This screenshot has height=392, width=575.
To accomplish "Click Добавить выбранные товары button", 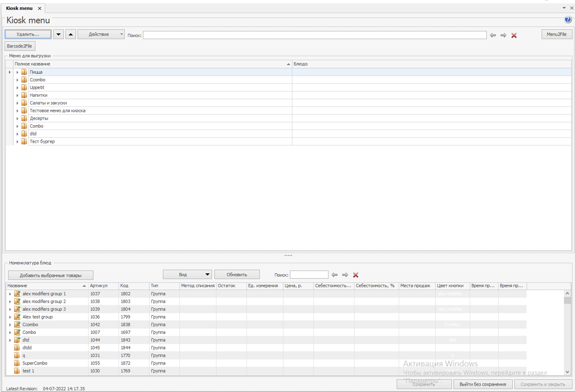I will (x=51, y=275).
